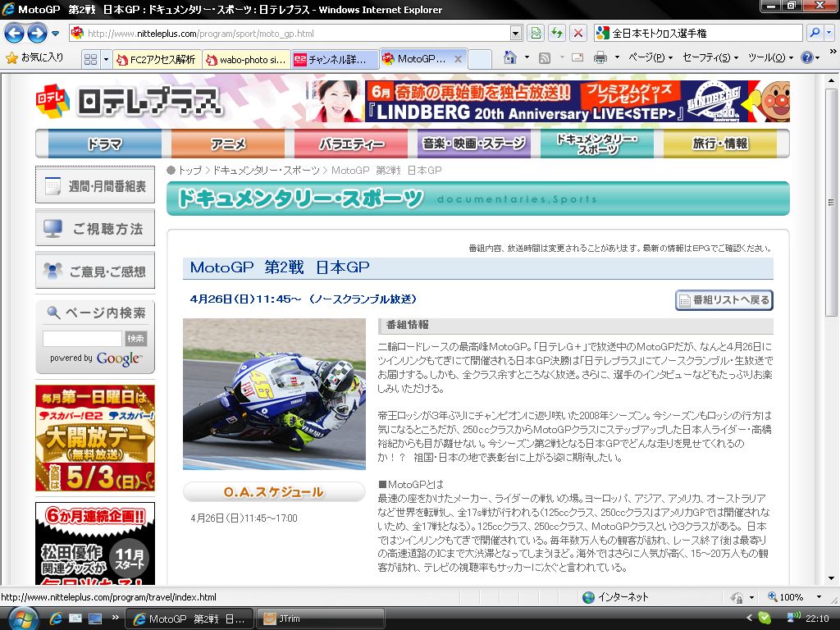Click the scrollbar down arrow
Viewport: 840px width, 630px height.
point(831,578)
